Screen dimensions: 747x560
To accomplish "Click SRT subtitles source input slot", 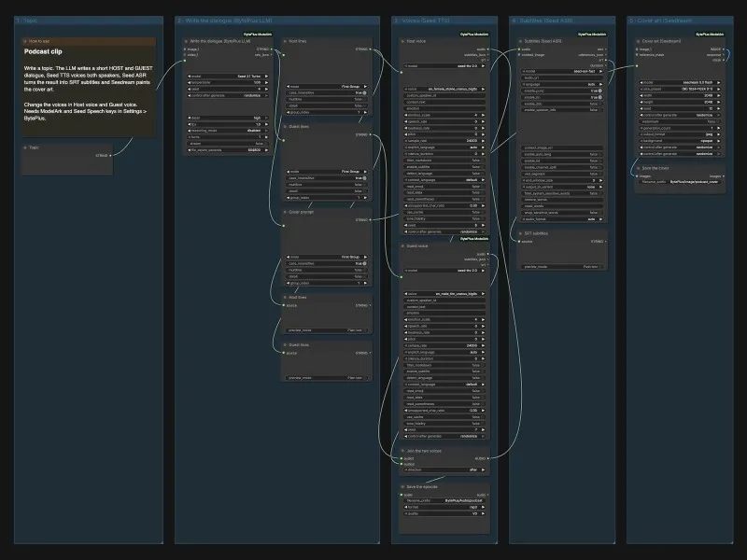I will 519,242.
